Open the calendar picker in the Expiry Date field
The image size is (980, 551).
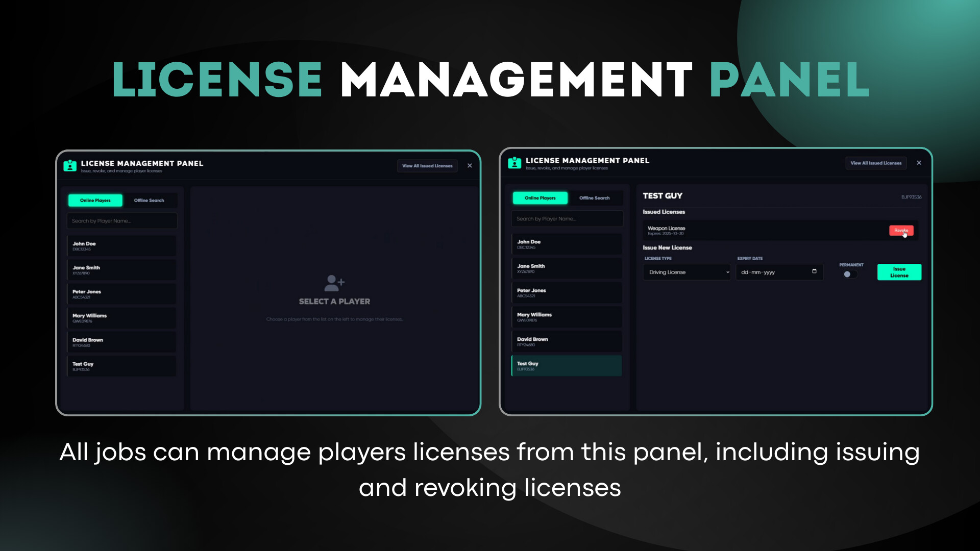(814, 271)
